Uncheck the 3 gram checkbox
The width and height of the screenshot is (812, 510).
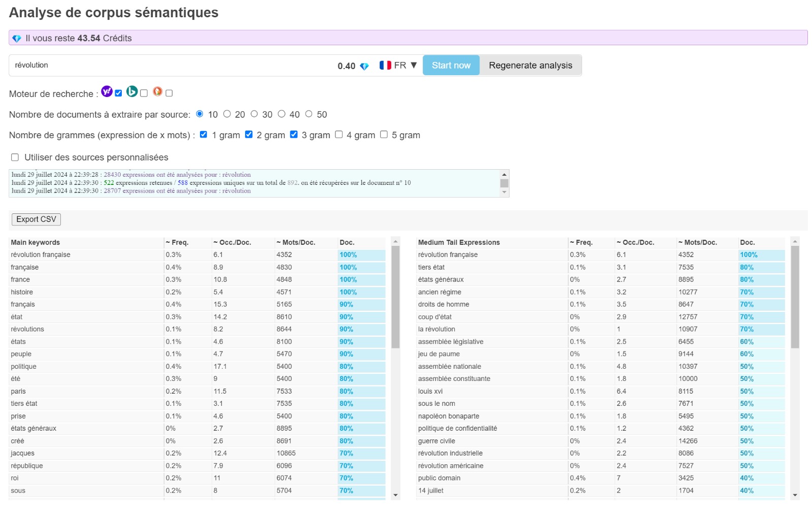pos(294,134)
